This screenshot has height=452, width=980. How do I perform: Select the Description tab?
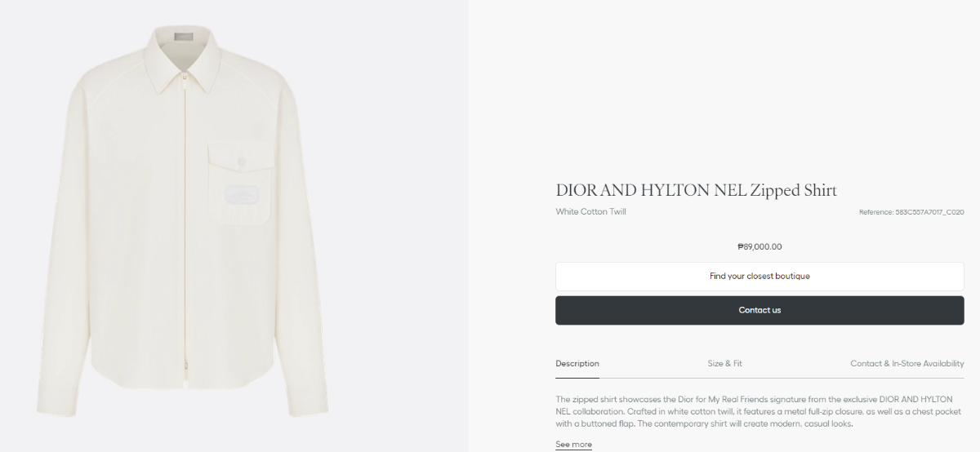577,363
